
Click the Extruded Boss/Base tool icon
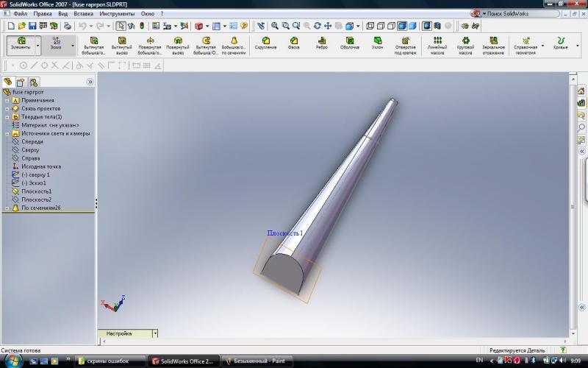coord(94,43)
